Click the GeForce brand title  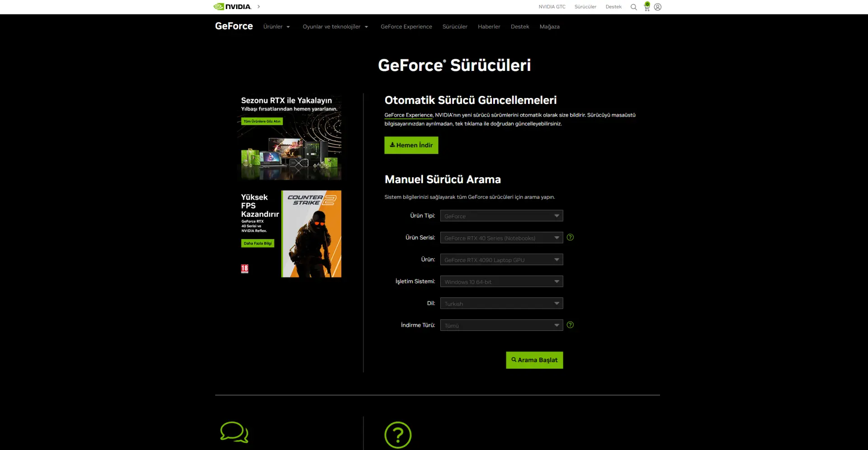point(234,26)
